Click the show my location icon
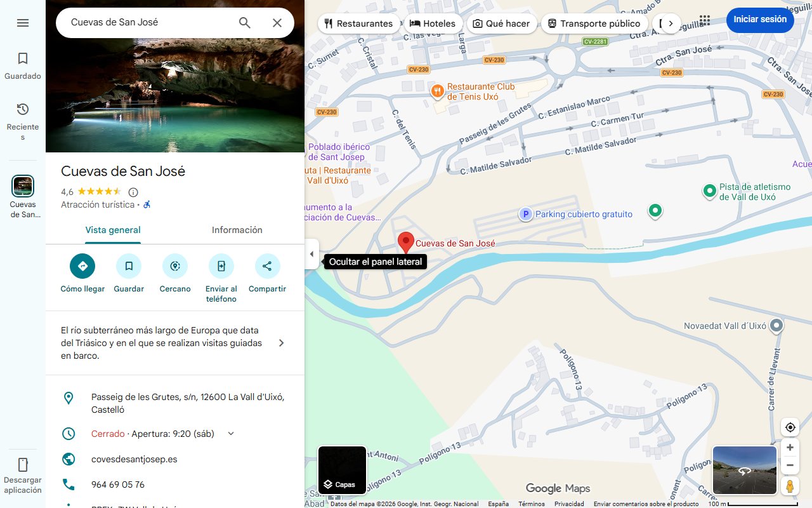Image resolution: width=812 pixels, height=508 pixels. (790, 427)
